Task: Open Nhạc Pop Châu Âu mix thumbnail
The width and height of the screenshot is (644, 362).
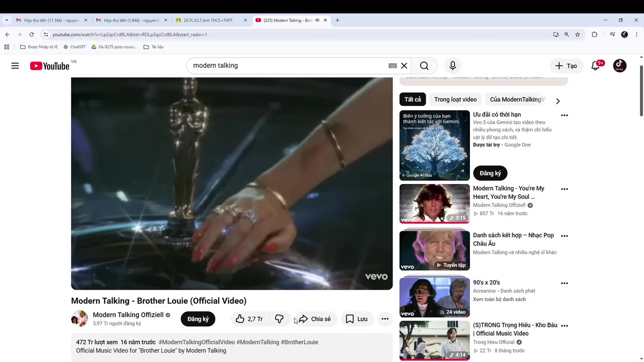Action: (x=435, y=250)
